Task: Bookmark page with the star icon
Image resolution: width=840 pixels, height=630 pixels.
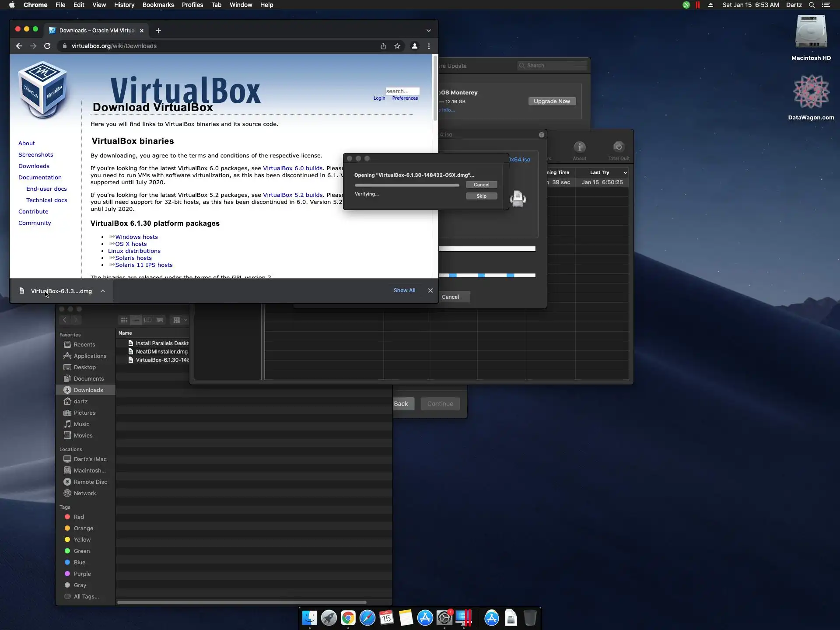Action: pos(397,46)
